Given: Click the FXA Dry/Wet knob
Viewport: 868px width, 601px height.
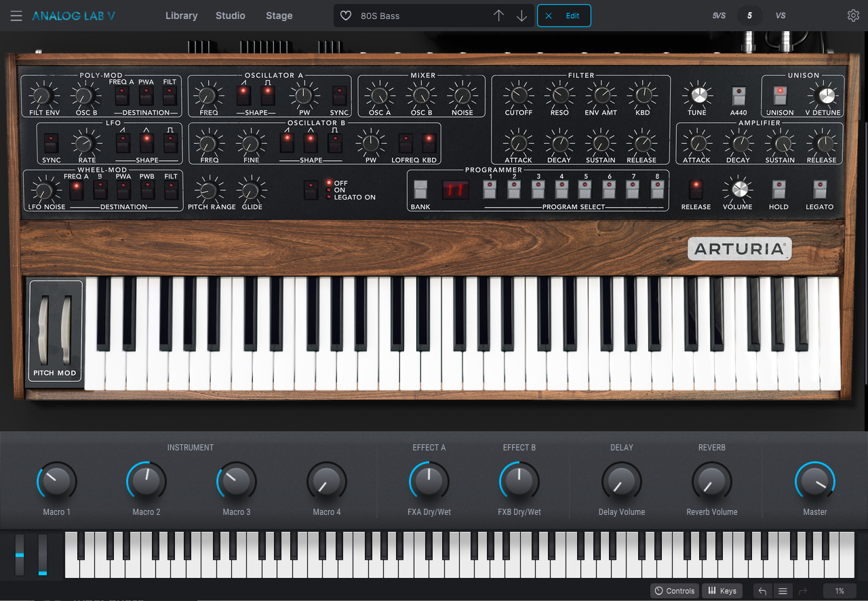Looking at the screenshot, I should coord(429,482).
